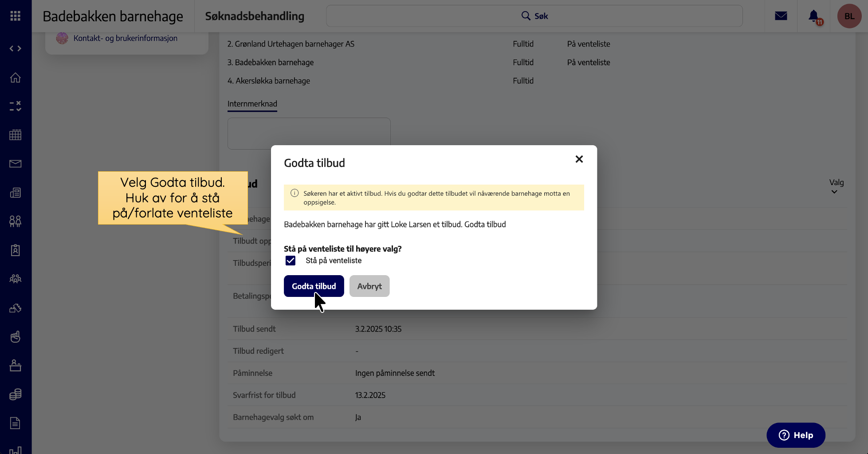The height and width of the screenshot is (454, 868).
Task: Expand the Valg dropdown
Action: coord(836,187)
